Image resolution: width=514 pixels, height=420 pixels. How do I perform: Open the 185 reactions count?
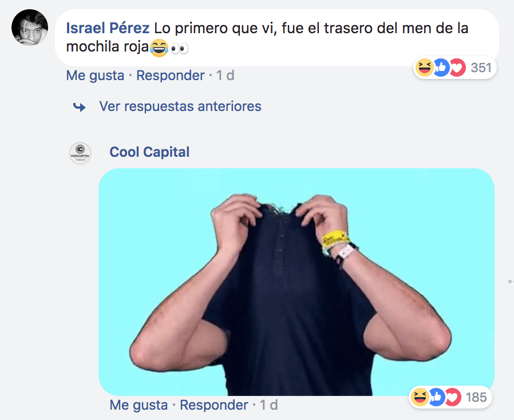point(476,397)
